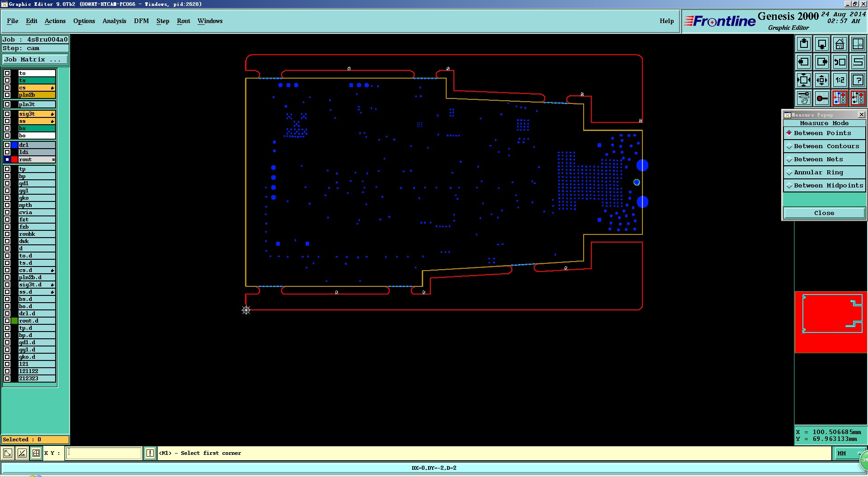Click the Job Matrix ... button
Image resolution: width=868 pixels, height=477 pixels.
click(x=35, y=60)
